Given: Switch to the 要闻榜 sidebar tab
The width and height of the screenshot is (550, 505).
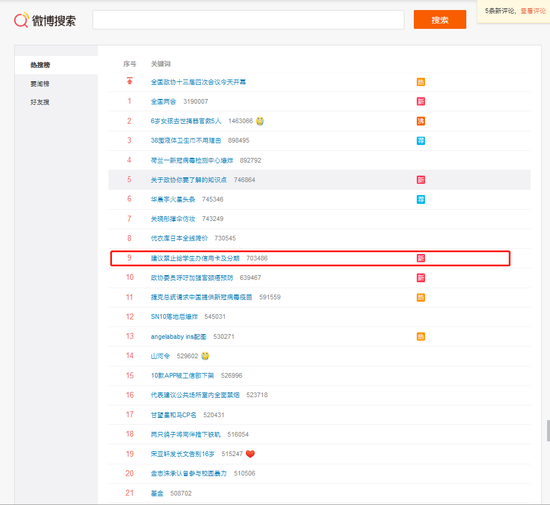Looking at the screenshot, I should (40, 84).
